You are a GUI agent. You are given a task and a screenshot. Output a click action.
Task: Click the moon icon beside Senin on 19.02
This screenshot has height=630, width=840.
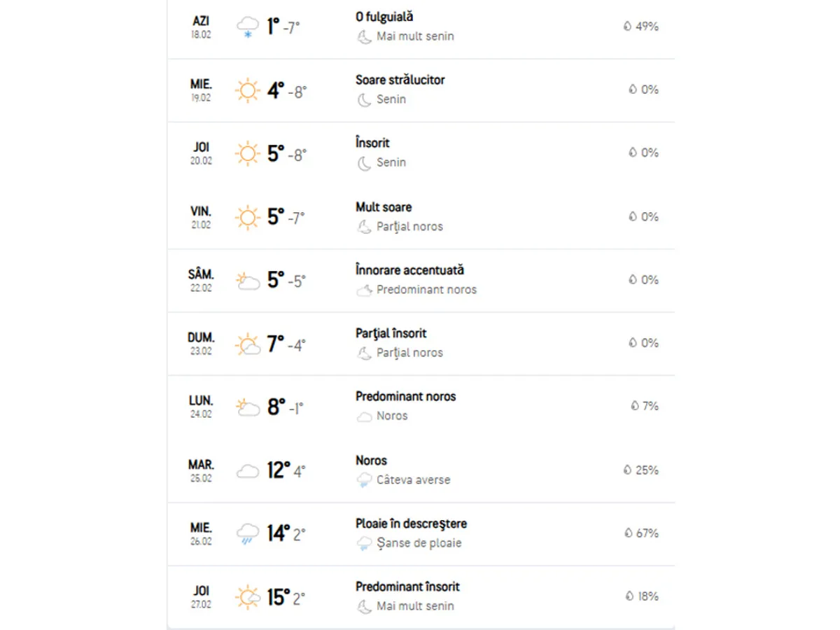pyautogui.click(x=364, y=100)
